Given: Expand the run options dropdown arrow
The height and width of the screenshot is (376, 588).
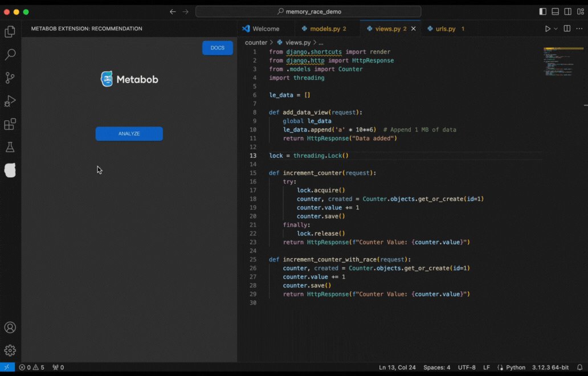Looking at the screenshot, I should 556,29.
